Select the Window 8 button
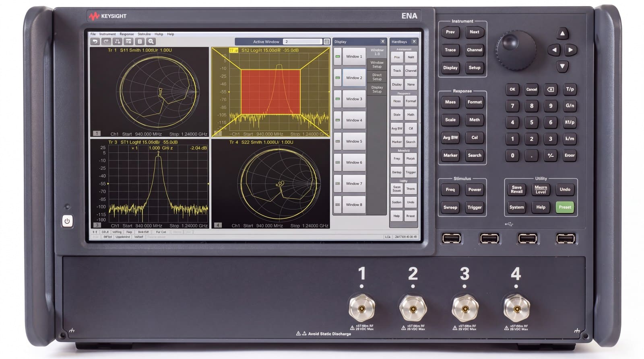This screenshot has width=644, height=359. pyautogui.click(x=354, y=205)
